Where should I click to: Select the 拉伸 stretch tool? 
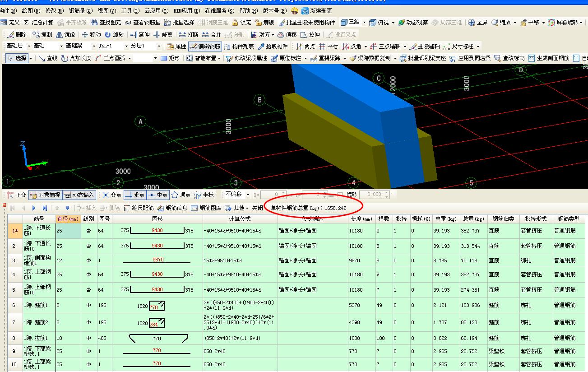click(x=310, y=34)
